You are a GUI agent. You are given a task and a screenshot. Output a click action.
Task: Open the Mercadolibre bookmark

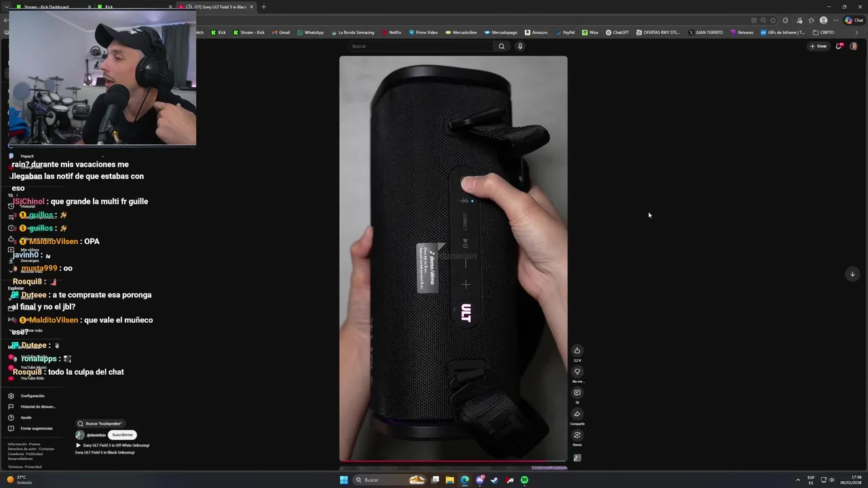pyautogui.click(x=461, y=33)
